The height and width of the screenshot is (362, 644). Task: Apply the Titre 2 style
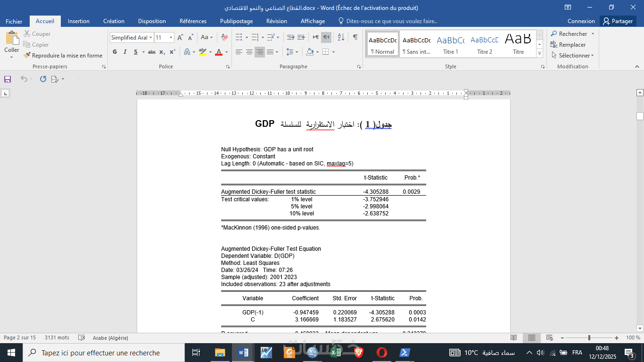(x=485, y=44)
